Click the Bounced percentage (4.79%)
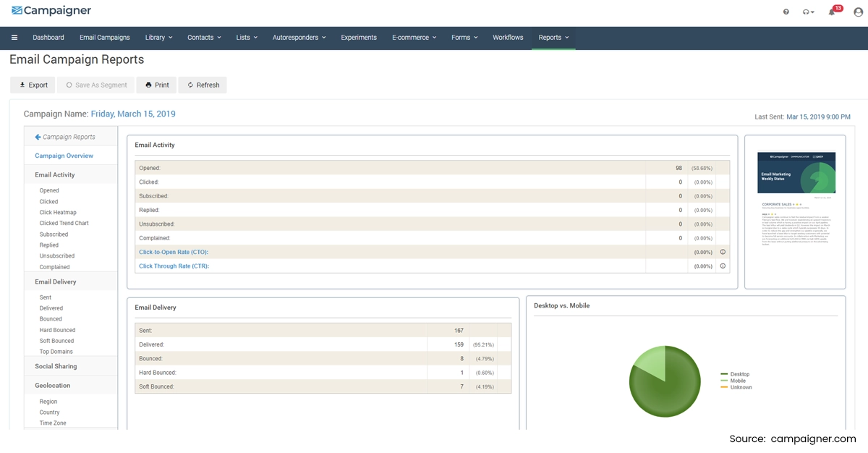 483,359
